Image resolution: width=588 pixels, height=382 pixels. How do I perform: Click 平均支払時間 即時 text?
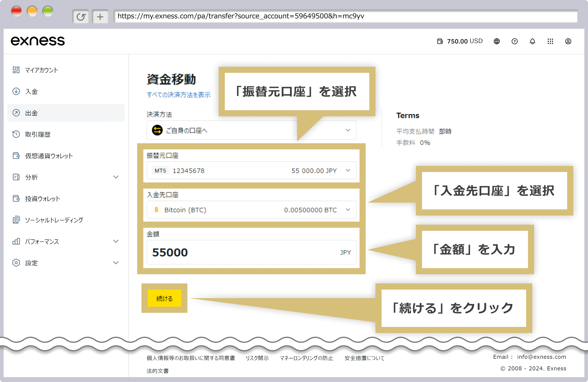424,131
